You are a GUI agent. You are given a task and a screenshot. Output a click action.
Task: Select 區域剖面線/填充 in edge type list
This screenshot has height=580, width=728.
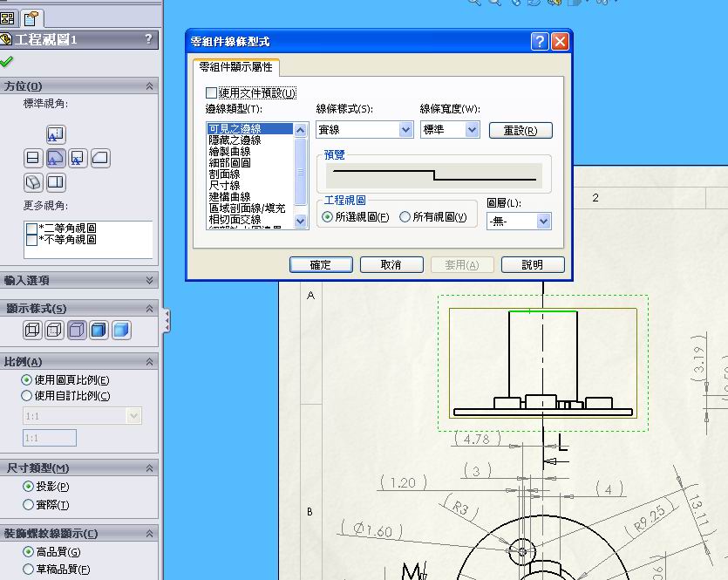point(250,208)
